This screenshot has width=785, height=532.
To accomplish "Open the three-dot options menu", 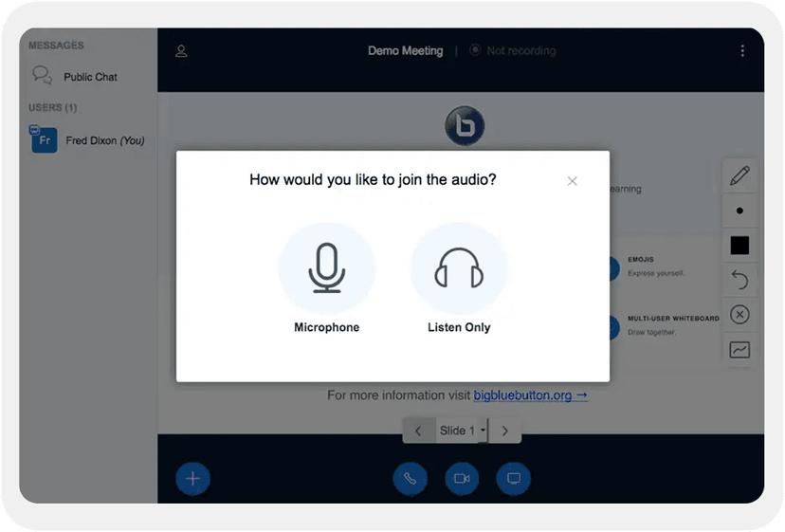I will 742,51.
